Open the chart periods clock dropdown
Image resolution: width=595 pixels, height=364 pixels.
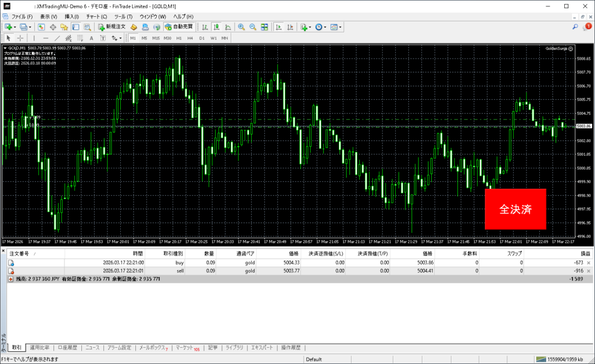(x=325, y=27)
